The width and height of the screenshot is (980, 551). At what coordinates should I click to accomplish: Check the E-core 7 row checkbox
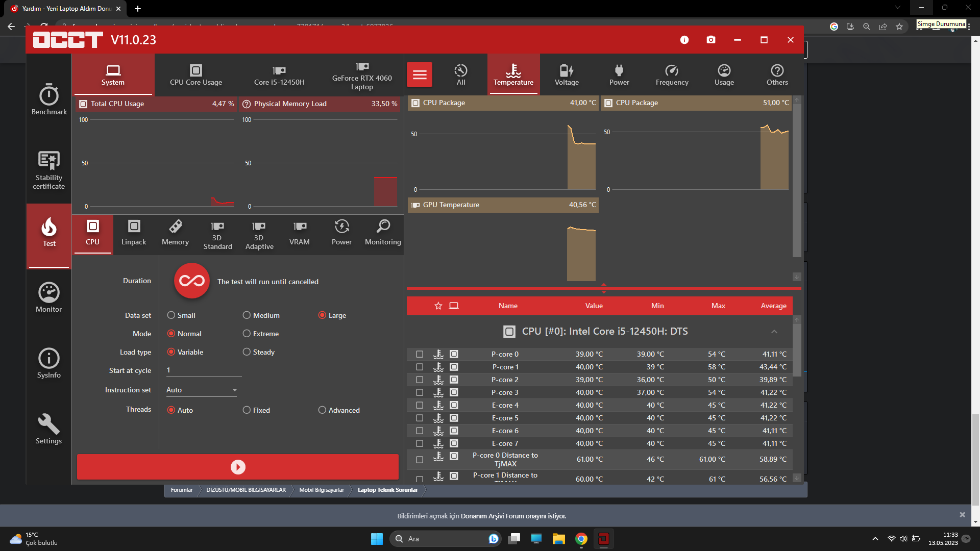coord(420,443)
